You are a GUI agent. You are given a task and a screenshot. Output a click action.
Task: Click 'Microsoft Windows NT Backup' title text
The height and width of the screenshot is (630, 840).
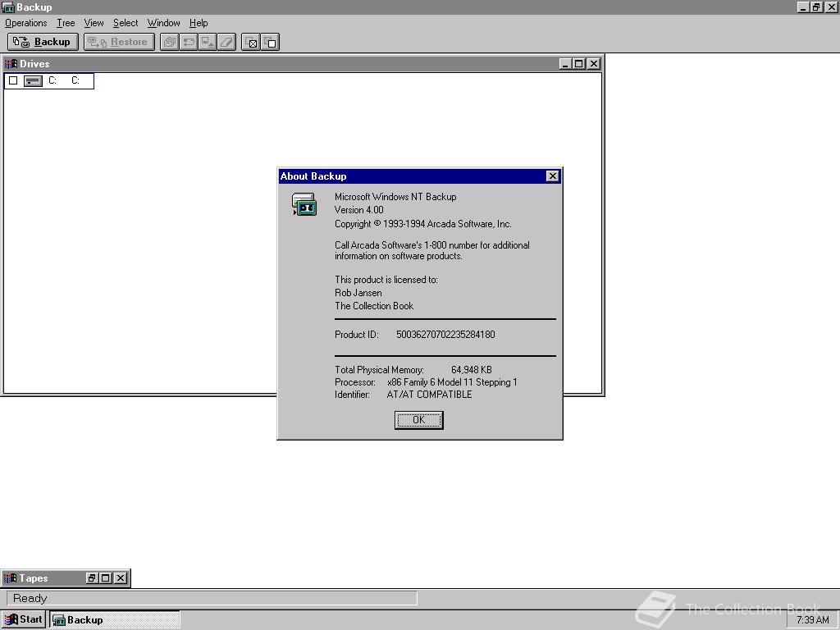click(395, 197)
